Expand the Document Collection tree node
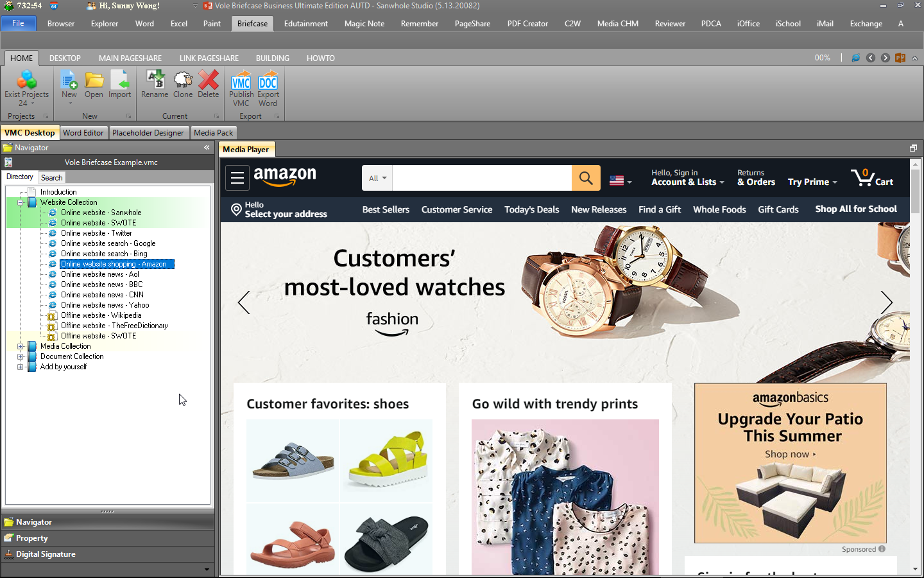The width and height of the screenshot is (924, 578). pos(21,356)
